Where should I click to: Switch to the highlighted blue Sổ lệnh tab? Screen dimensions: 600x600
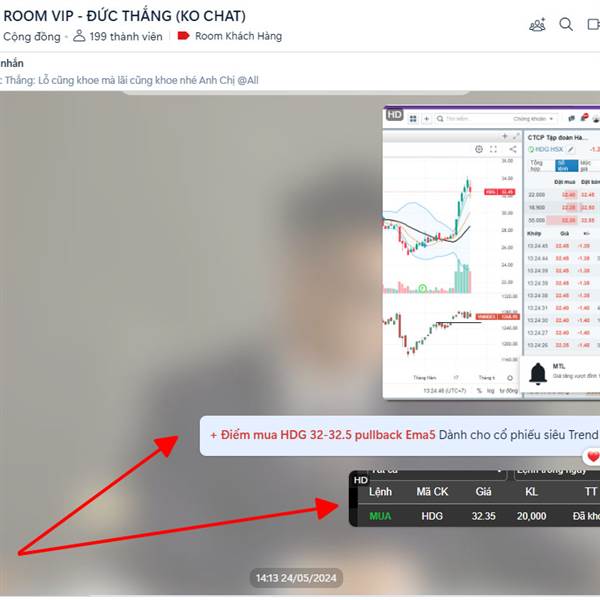tap(567, 166)
